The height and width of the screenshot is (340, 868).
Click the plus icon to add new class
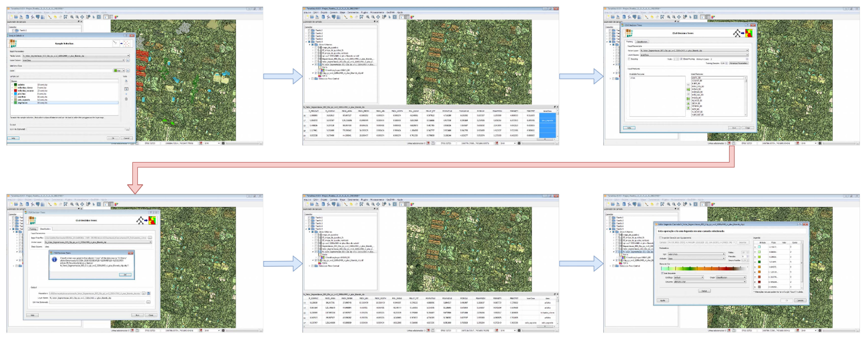[x=128, y=71]
